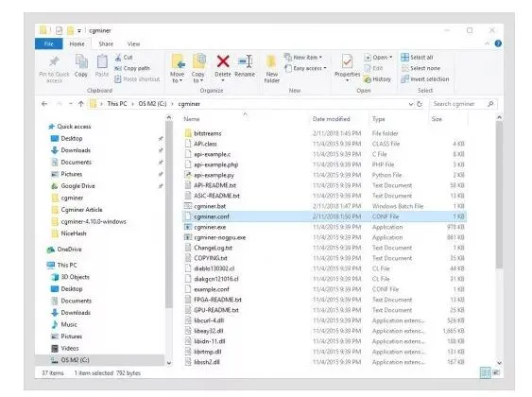Open the New item dropdown
The width and height of the screenshot is (532, 397).
pos(303,58)
